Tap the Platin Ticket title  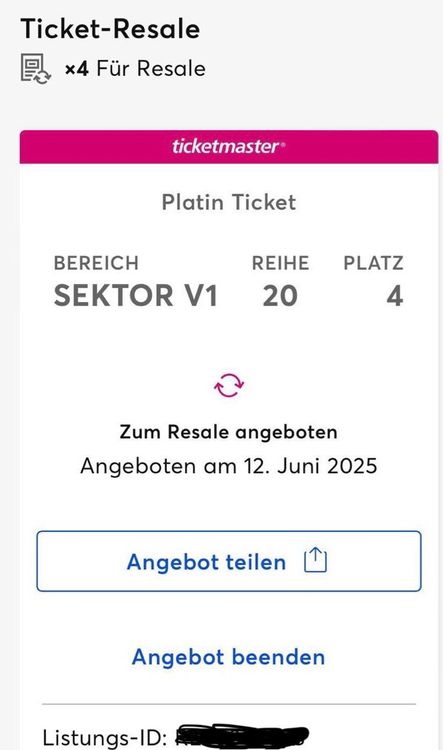(x=229, y=202)
